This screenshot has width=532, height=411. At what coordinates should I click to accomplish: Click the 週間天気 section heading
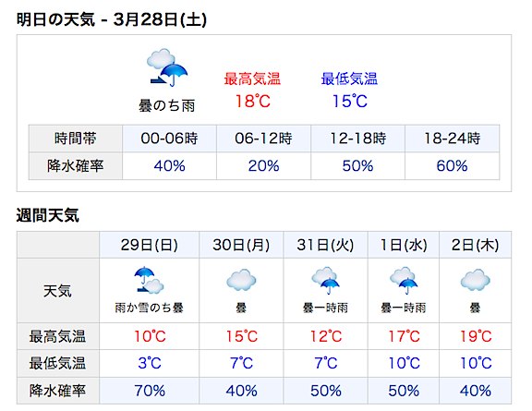click(x=48, y=215)
